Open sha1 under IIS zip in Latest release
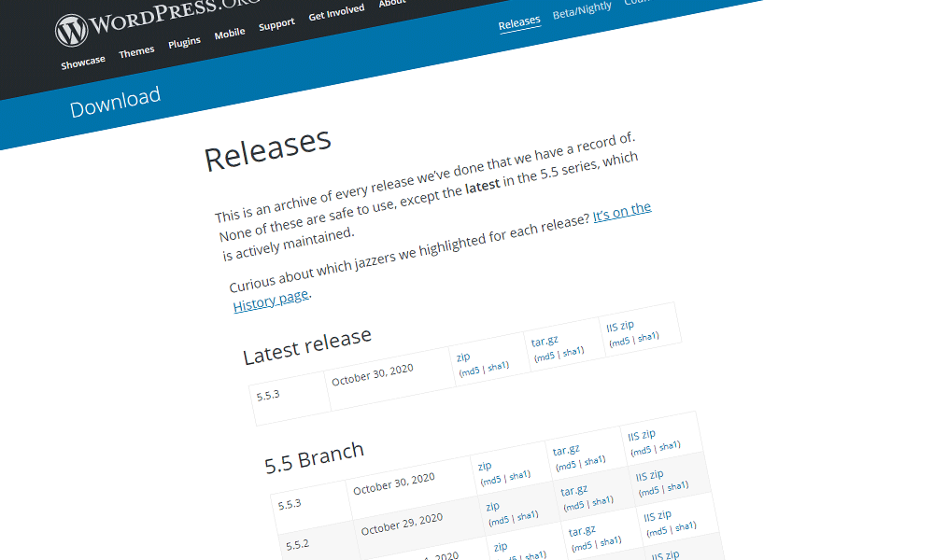The image size is (934, 560). 647,337
